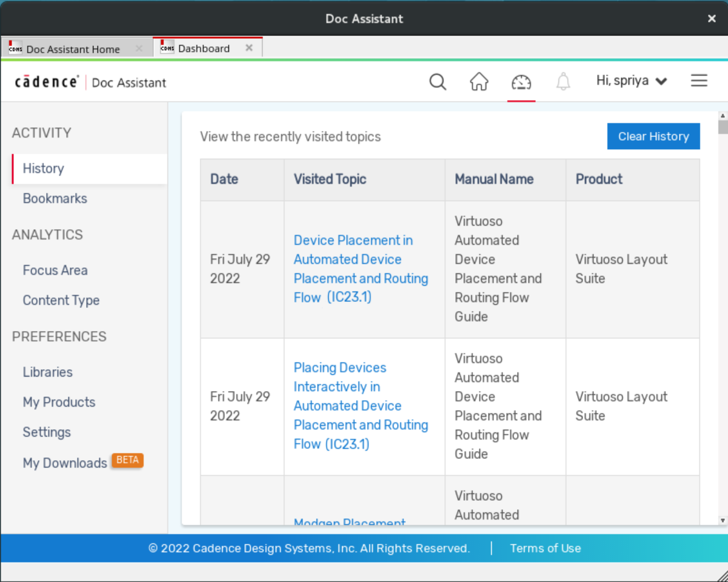Click the Cadence logo

pos(47,82)
